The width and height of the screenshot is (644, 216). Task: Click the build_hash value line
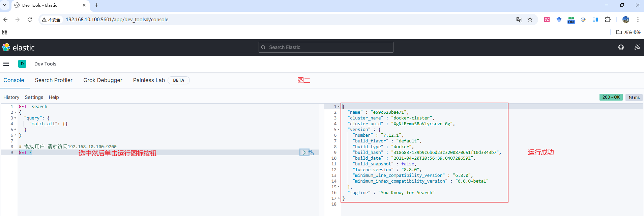tap(427, 153)
